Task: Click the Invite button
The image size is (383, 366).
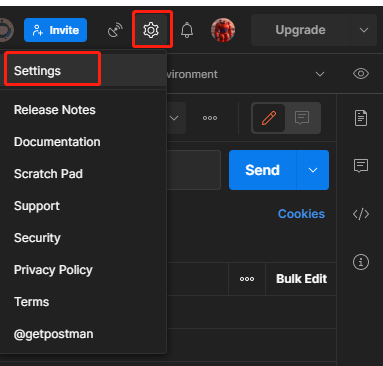Action: pyautogui.click(x=55, y=30)
